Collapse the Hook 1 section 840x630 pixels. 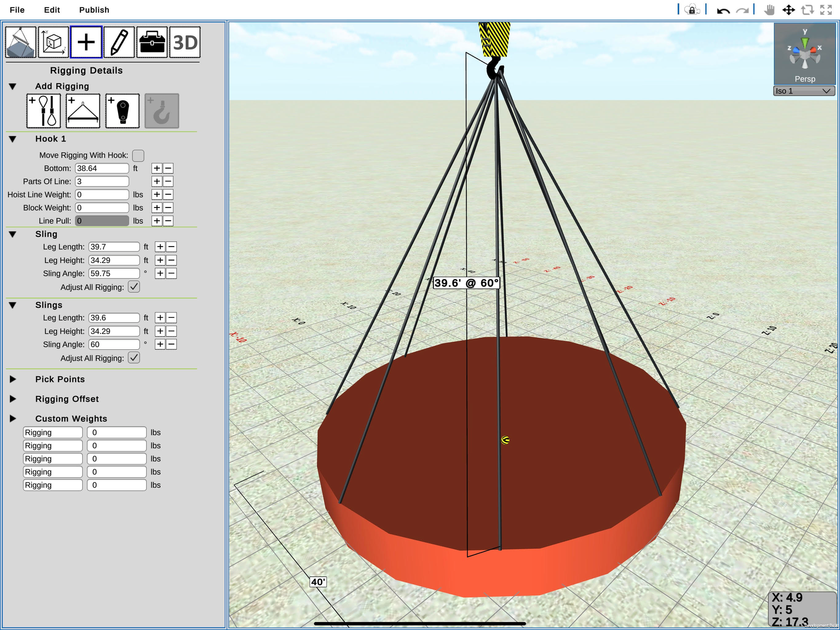(x=13, y=139)
